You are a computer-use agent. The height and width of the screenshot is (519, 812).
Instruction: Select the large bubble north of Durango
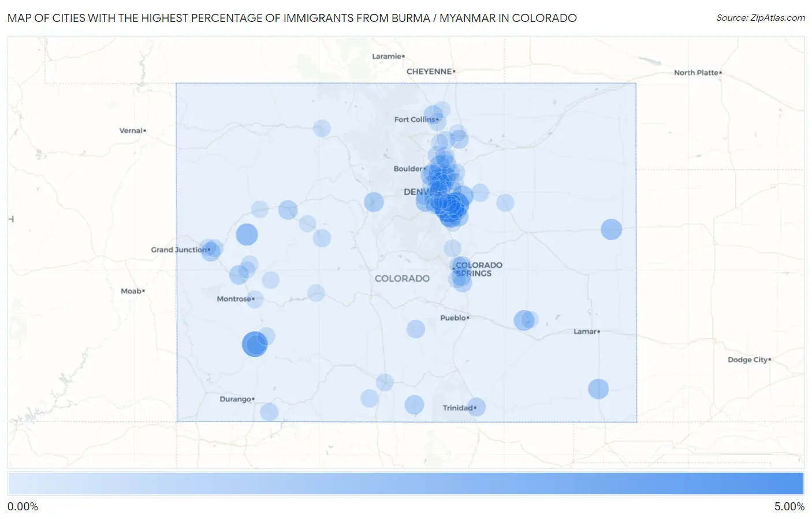(255, 344)
